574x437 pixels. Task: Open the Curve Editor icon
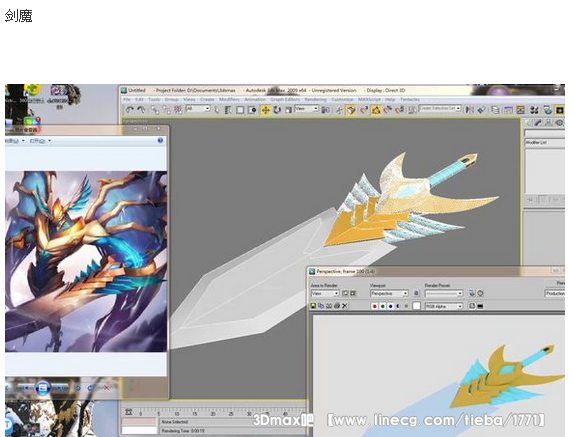tap(508, 110)
